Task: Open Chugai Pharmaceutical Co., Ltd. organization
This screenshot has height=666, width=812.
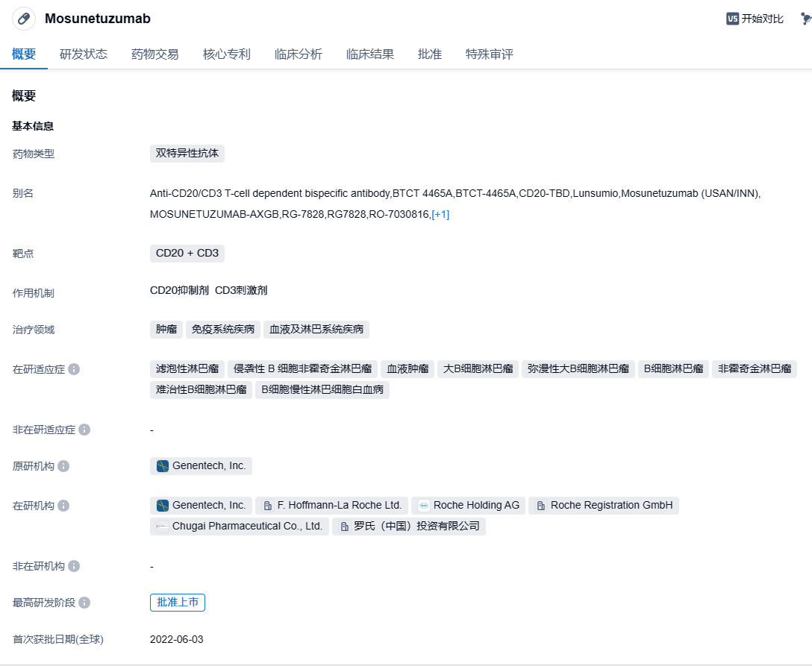Action: click(240, 527)
